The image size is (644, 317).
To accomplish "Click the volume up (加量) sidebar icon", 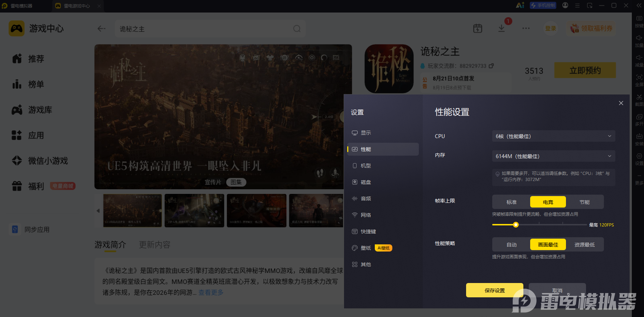I will tap(639, 41).
